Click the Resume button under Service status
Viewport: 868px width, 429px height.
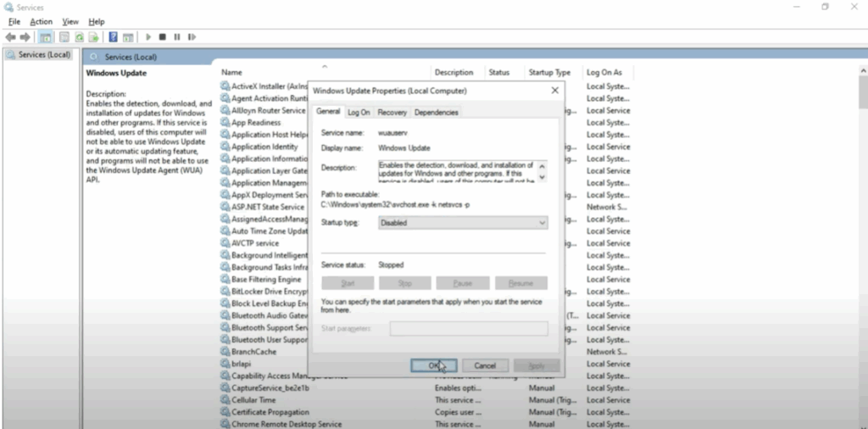[520, 283]
